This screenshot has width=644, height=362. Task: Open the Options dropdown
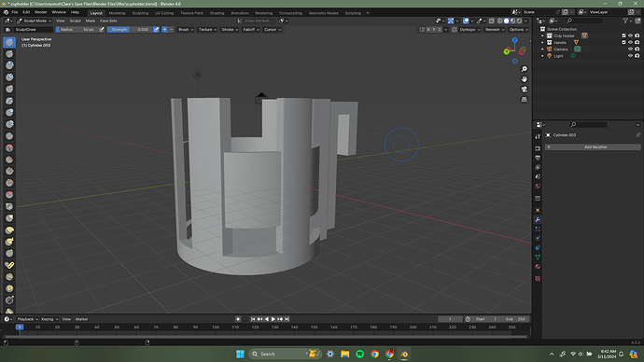[518, 30]
